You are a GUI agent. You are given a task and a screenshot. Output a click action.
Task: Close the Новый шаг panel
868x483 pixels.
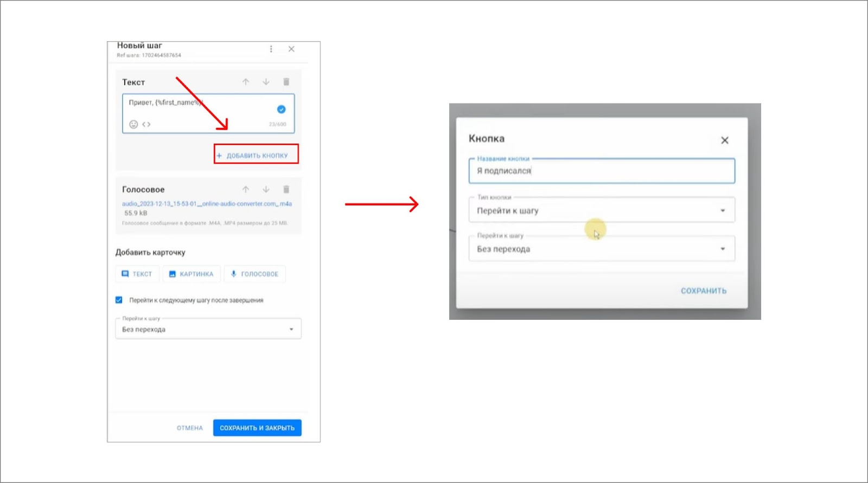(291, 49)
